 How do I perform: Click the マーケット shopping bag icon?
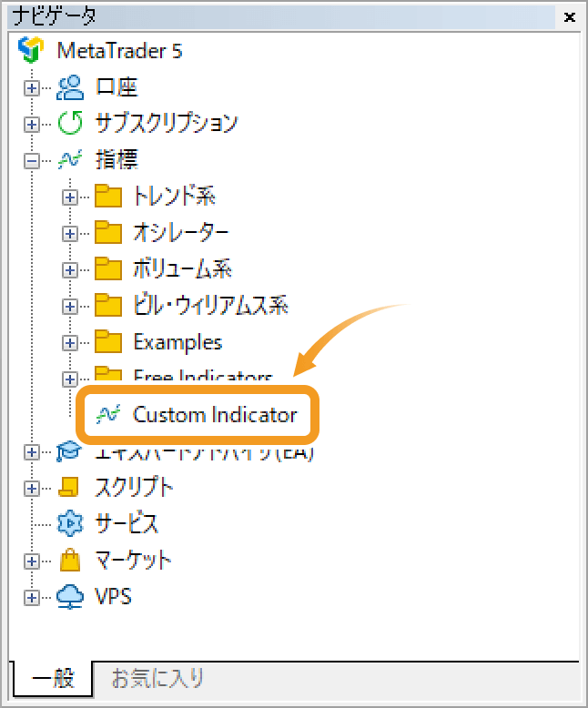pyautogui.click(x=70, y=561)
